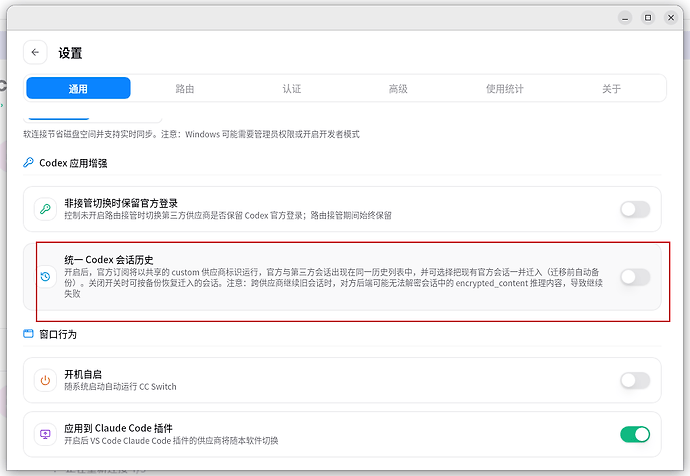
Task: Click the orange power icon beside 开机自启
Action: pyautogui.click(x=45, y=380)
